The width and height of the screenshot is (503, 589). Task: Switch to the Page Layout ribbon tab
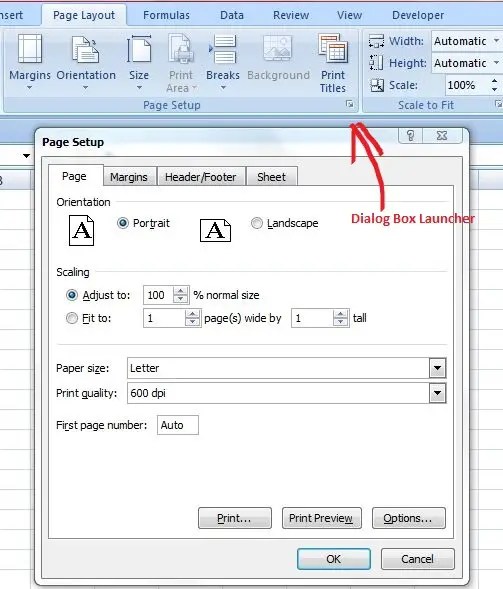tap(84, 15)
